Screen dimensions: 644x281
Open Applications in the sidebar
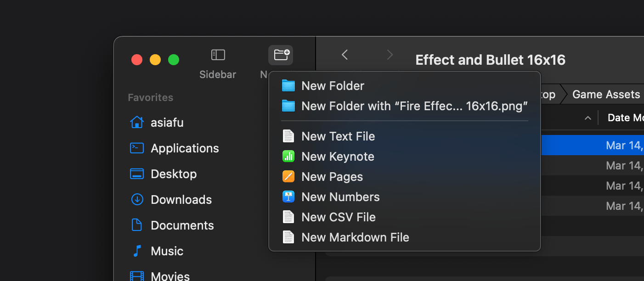185,148
